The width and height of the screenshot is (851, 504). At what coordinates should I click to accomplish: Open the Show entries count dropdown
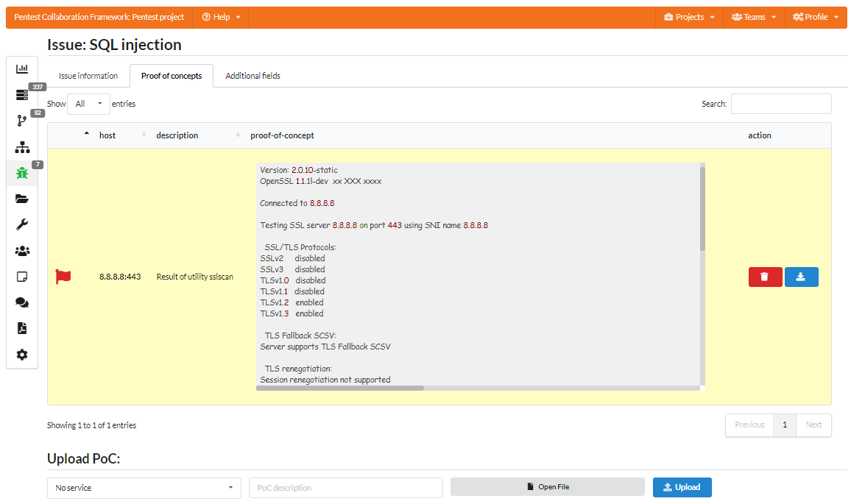(88, 104)
